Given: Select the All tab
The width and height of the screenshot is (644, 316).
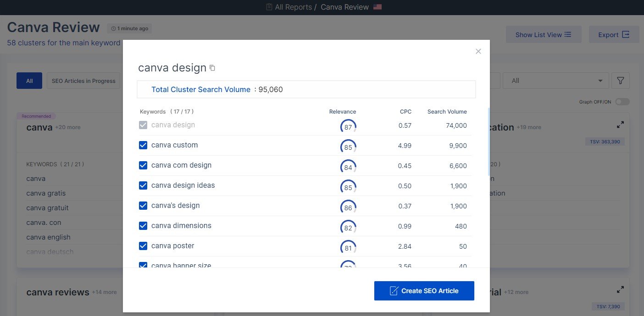Looking at the screenshot, I should point(29,81).
